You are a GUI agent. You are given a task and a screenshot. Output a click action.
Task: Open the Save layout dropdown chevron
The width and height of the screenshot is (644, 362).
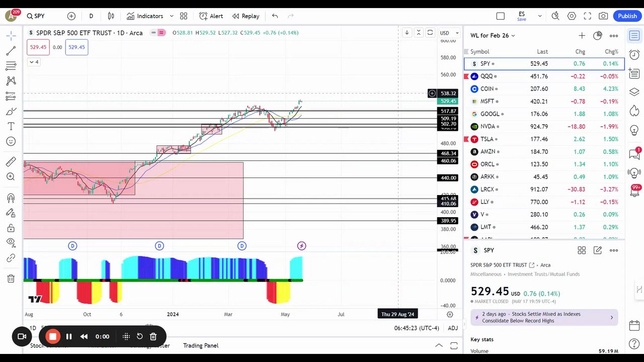(540, 16)
